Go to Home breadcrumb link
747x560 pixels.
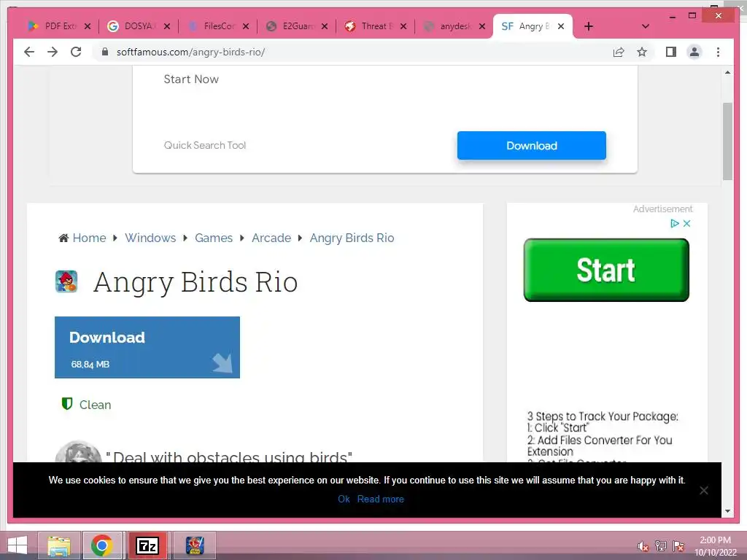(x=89, y=238)
